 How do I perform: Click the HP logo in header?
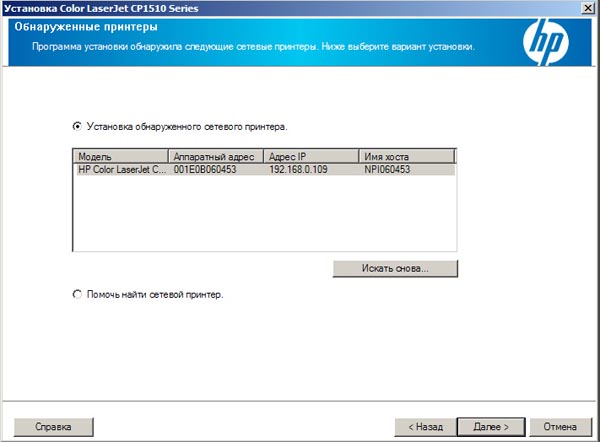pos(546,42)
